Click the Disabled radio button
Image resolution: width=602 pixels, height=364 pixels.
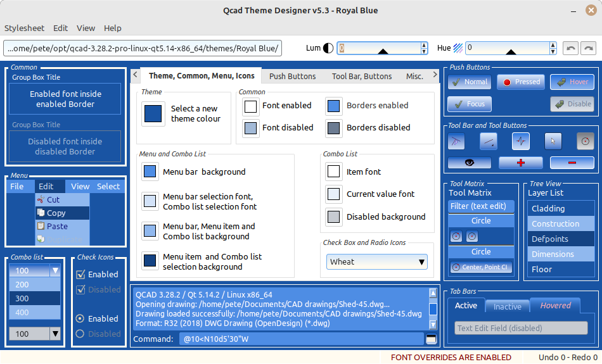click(x=80, y=334)
